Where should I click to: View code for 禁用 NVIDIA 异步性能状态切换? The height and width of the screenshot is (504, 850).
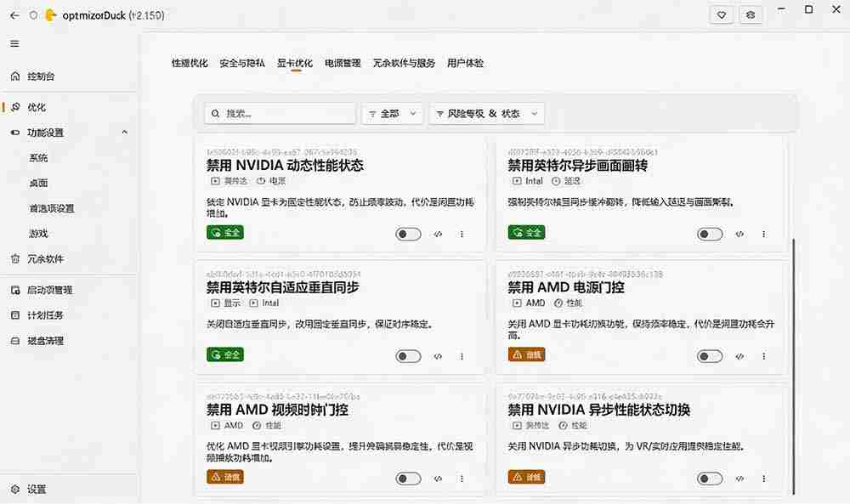coord(739,479)
